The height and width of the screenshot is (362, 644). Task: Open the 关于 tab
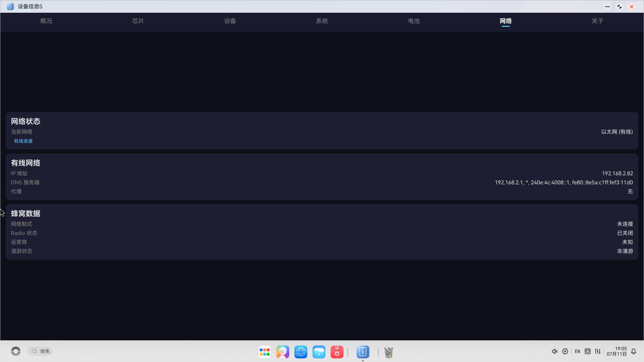pyautogui.click(x=598, y=21)
